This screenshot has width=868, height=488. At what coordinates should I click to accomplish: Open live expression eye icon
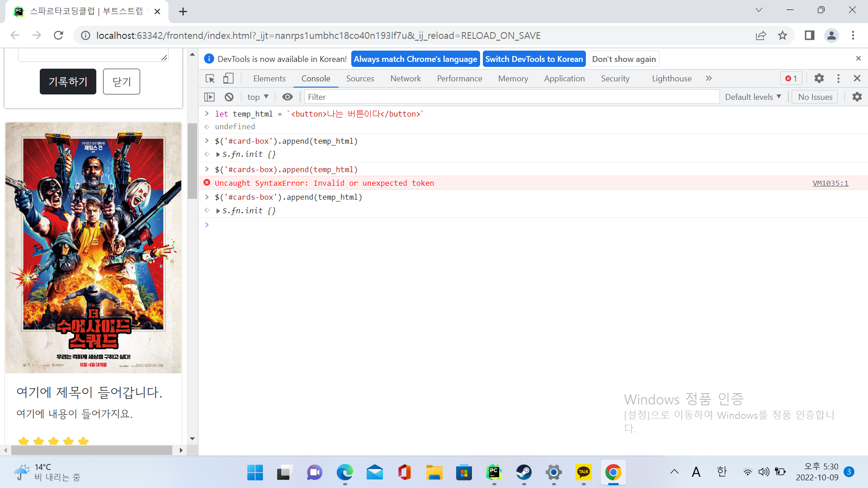pyautogui.click(x=288, y=97)
